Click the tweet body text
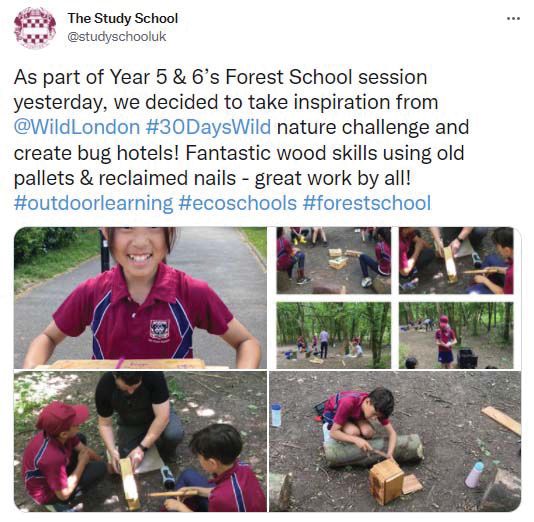 (241, 140)
